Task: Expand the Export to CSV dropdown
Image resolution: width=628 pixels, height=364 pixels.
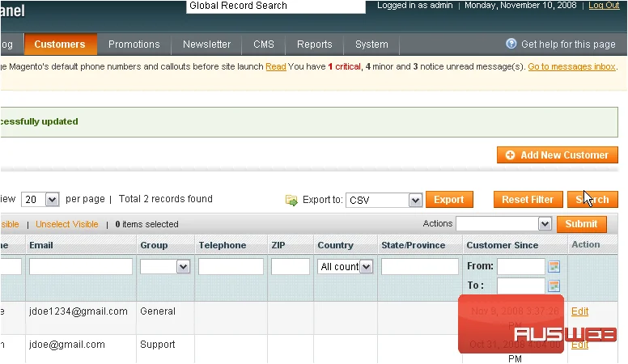Action: (384, 200)
